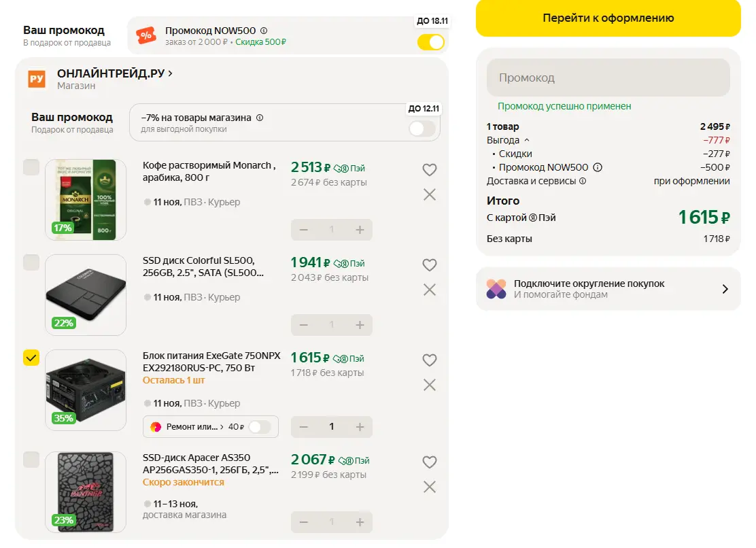Click Перейти к оформлению button
Screen dimensions: 756x548
(x=608, y=18)
